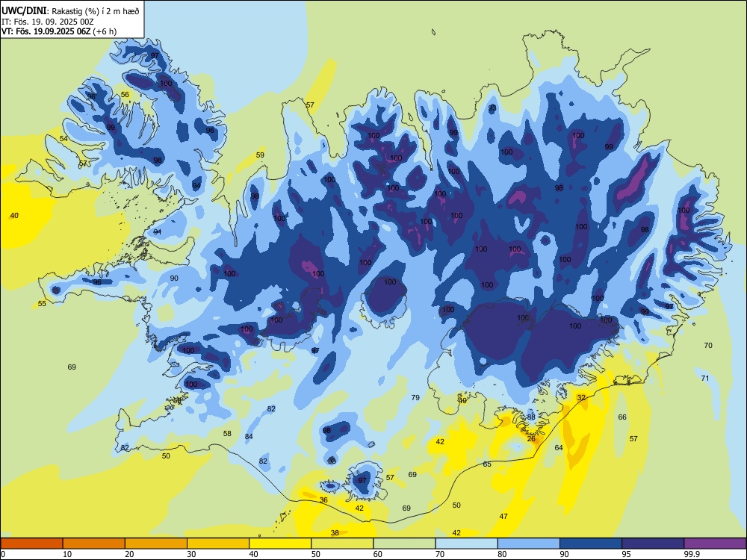Click the '38' humidity value near the bottom
747x560 pixels.
[x=335, y=532]
